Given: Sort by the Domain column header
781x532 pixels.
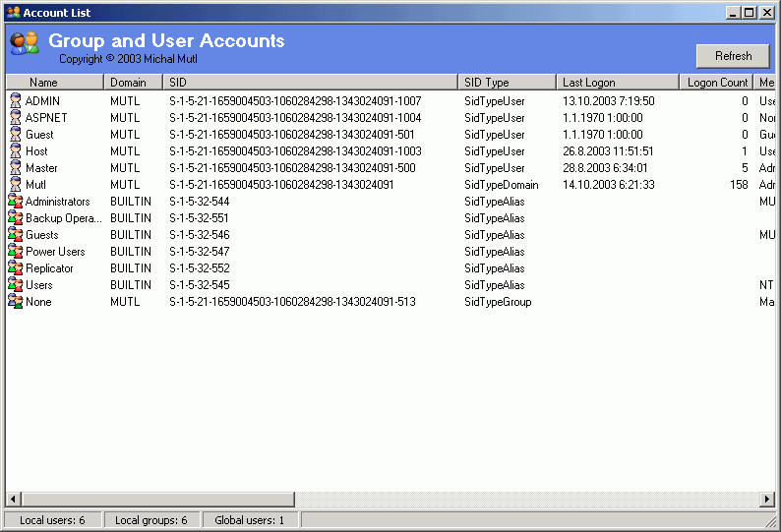Looking at the screenshot, I should pos(133,83).
